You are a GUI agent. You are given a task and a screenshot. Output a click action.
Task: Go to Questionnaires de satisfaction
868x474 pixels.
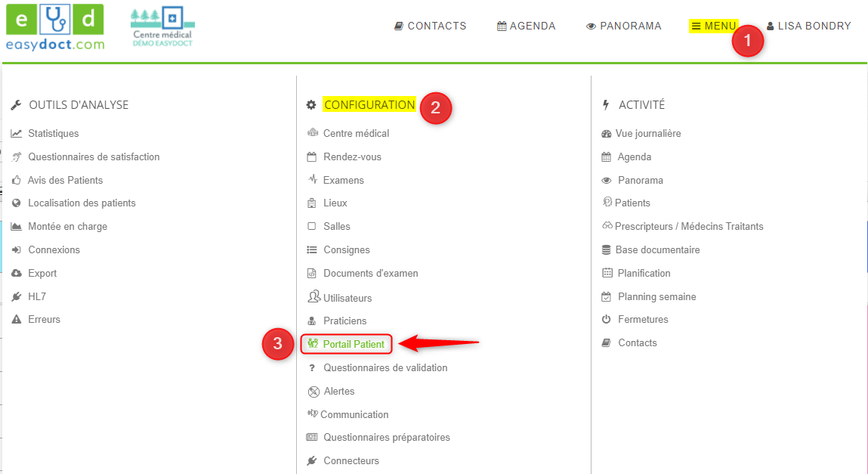point(94,157)
